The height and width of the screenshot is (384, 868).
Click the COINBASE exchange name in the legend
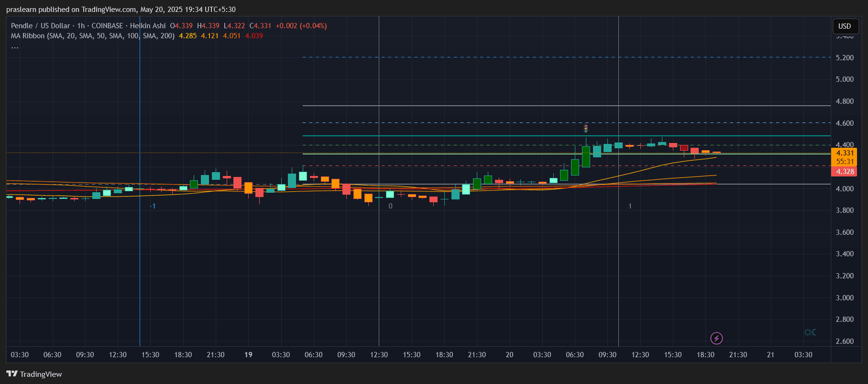tap(107, 26)
